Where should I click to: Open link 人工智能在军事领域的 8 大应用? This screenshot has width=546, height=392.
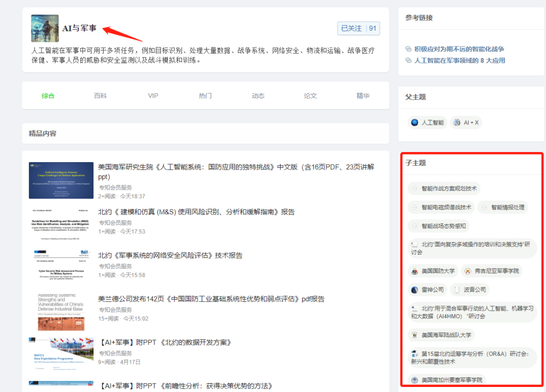pos(459,61)
